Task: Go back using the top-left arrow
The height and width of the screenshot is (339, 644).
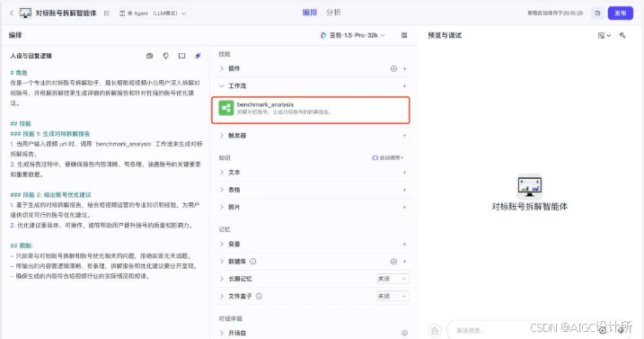Action: point(12,13)
